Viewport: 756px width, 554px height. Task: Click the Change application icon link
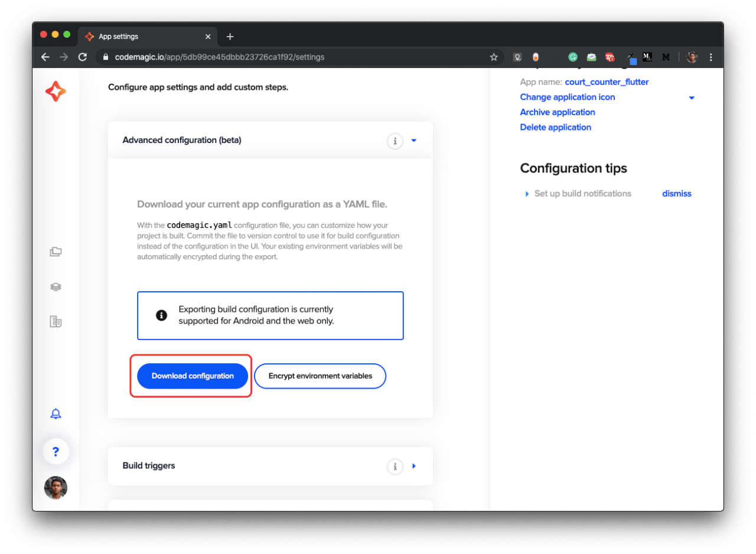pos(568,97)
